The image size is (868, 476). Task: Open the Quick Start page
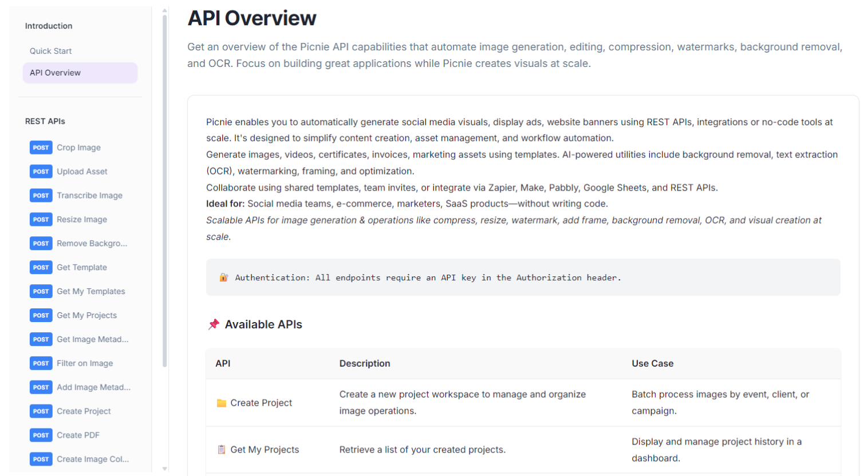(51, 51)
